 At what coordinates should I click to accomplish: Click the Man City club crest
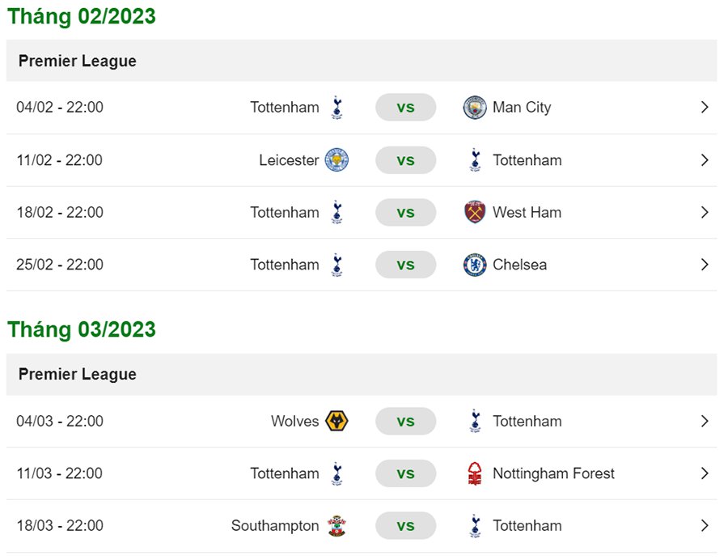(x=475, y=108)
